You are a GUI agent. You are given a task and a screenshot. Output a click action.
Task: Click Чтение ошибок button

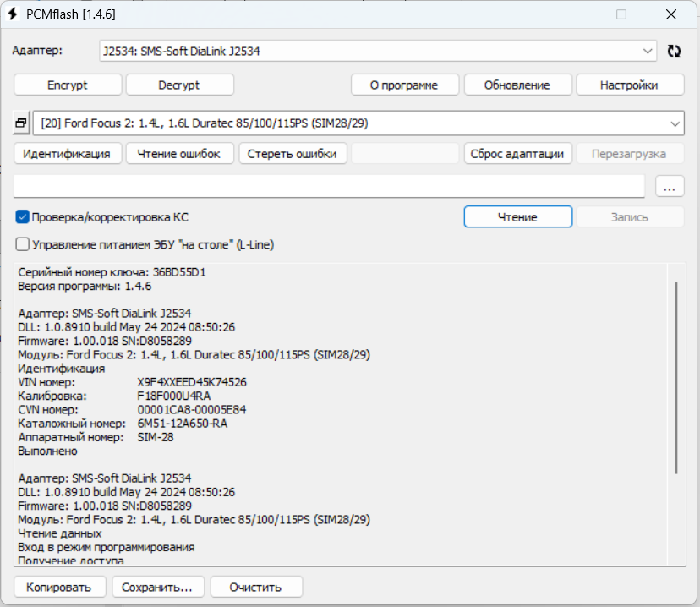[179, 154]
